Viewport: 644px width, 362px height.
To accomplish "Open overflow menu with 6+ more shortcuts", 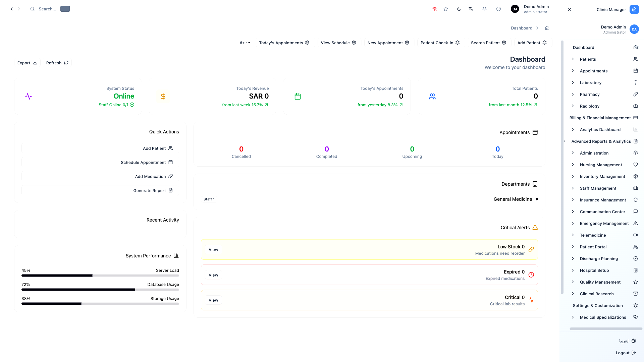I will click(x=245, y=43).
